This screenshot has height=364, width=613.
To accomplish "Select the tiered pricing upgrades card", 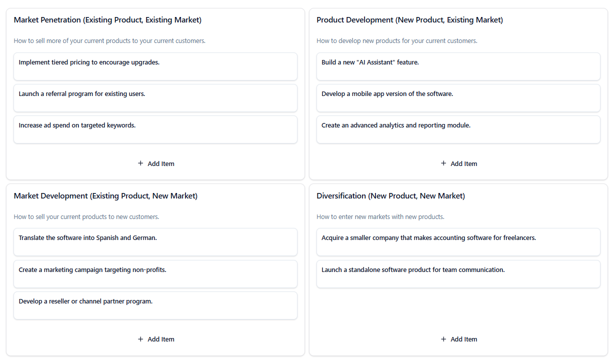I will click(155, 66).
